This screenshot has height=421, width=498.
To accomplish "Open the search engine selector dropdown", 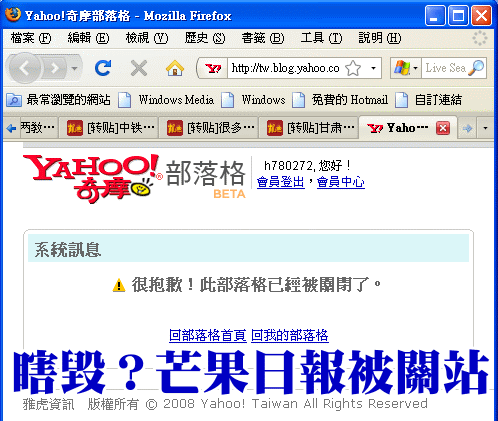I will coord(406,68).
